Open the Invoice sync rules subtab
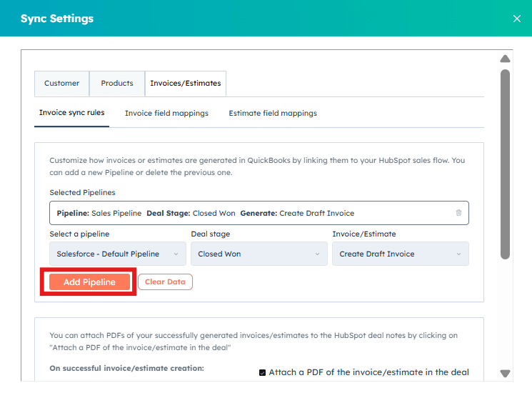The height and width of the screenshot is (408, 532). tap(71, 113)
